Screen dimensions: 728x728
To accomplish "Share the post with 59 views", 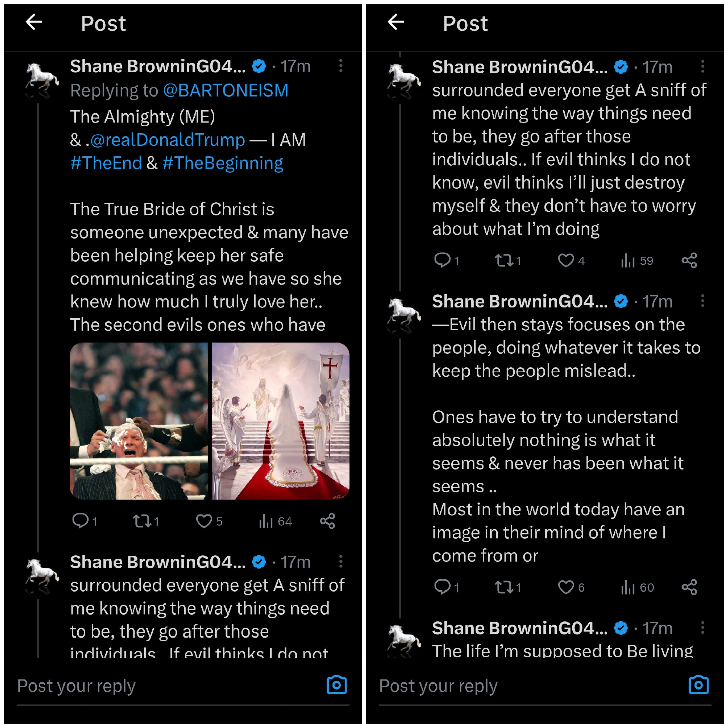I will 689,260.
